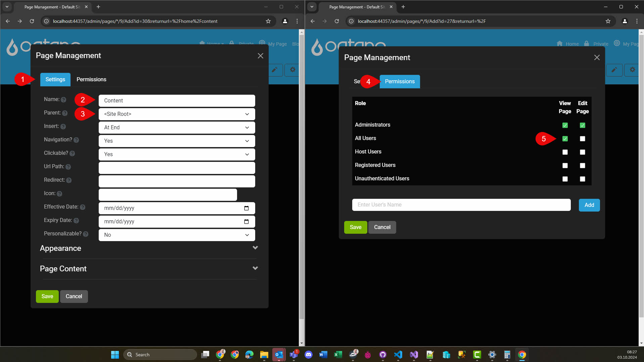The width and height of the screenshot is (644, 362).
Task: Switch to Permissions tab in left dialog
Action: (x=91, y=80)
